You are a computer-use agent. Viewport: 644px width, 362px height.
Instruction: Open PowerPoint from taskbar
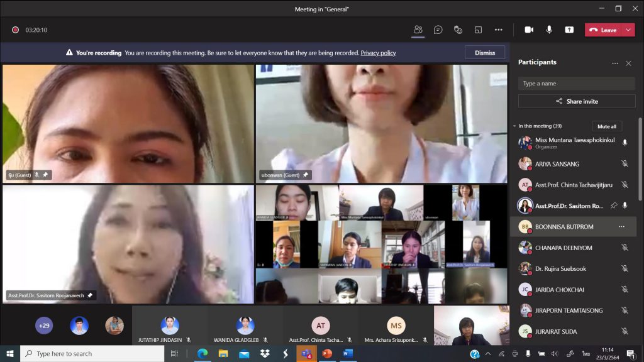[327, 353]
